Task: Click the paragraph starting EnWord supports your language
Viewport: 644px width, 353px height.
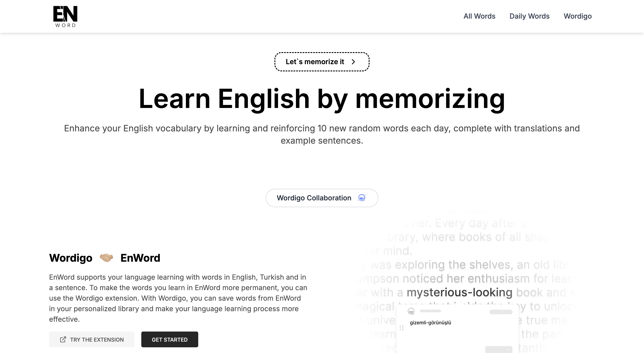Action: (178, 298)
